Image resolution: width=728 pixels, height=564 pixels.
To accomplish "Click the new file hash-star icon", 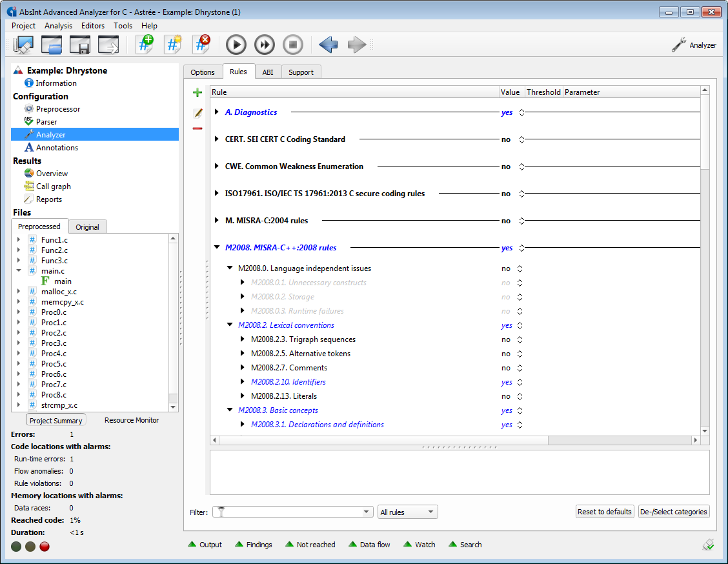I will pyautogui.click(x=174, y=45).
